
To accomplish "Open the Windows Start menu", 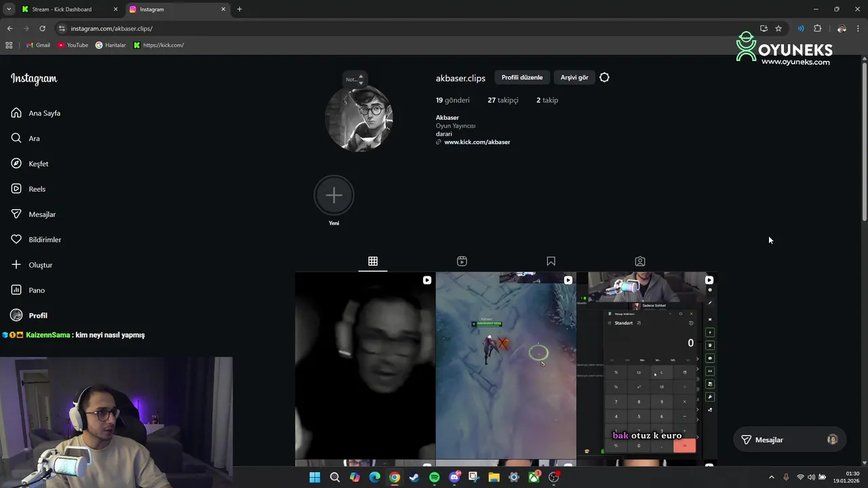I will 315,477.
